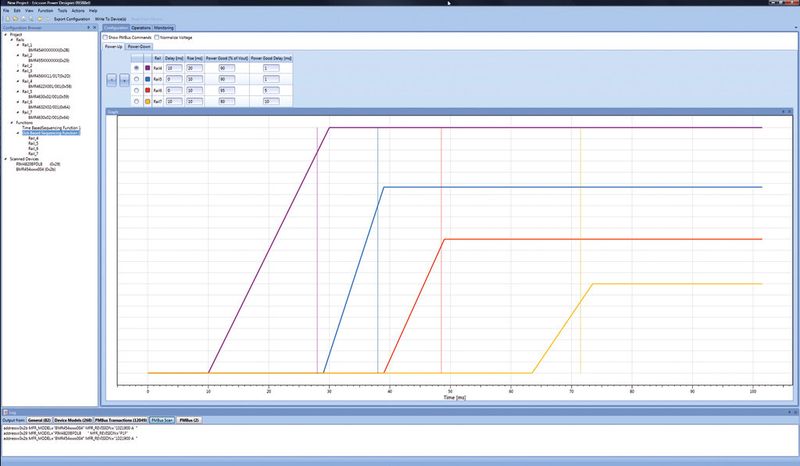Close the Log output panel

(x=795, y=412)
